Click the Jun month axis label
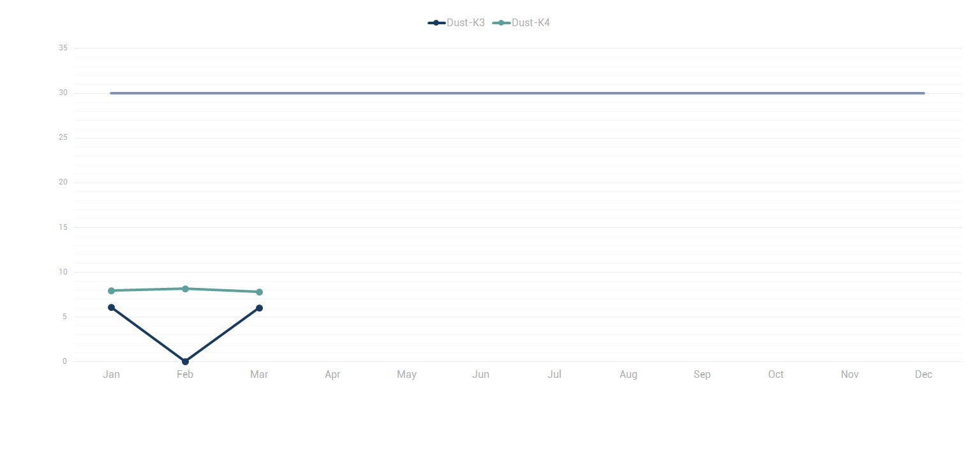 click(480, 375)
